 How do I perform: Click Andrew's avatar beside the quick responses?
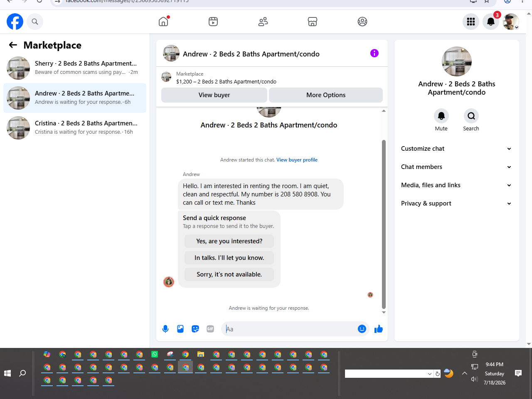[169, 282]
